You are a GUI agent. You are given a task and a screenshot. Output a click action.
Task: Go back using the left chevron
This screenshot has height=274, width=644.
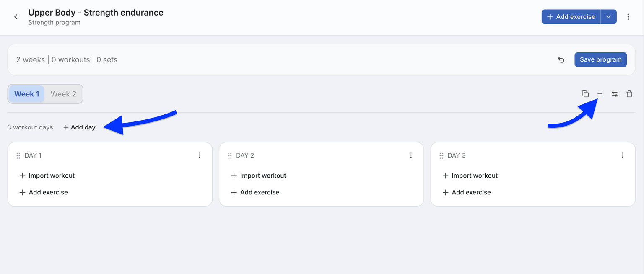click(x=16, y=17)
